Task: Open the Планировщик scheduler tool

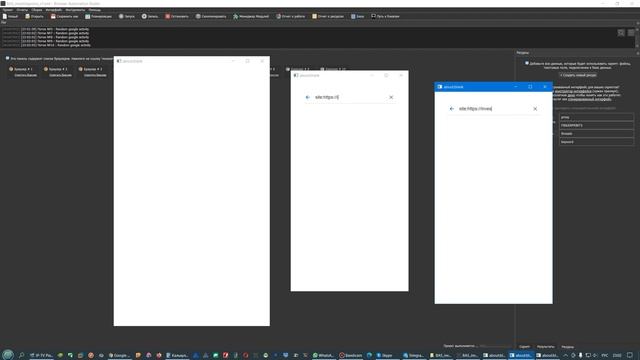Action: 98,16
